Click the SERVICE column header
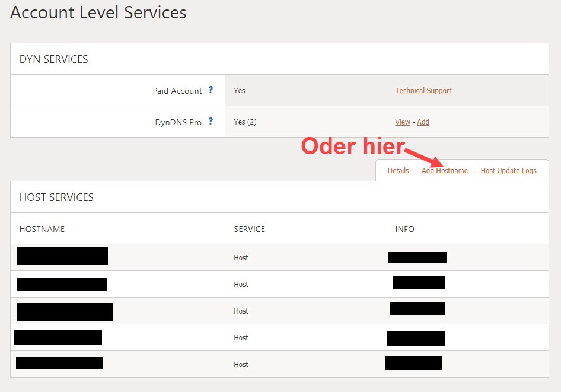The image size is (561, 392). click(249, 229)
